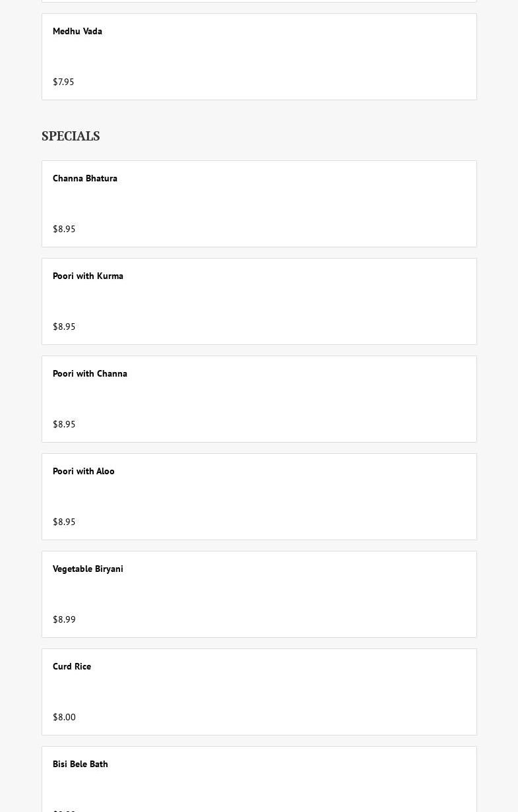Click the Medhu Vada item name
Screen dimensions: 518x812
click(77, 31)
